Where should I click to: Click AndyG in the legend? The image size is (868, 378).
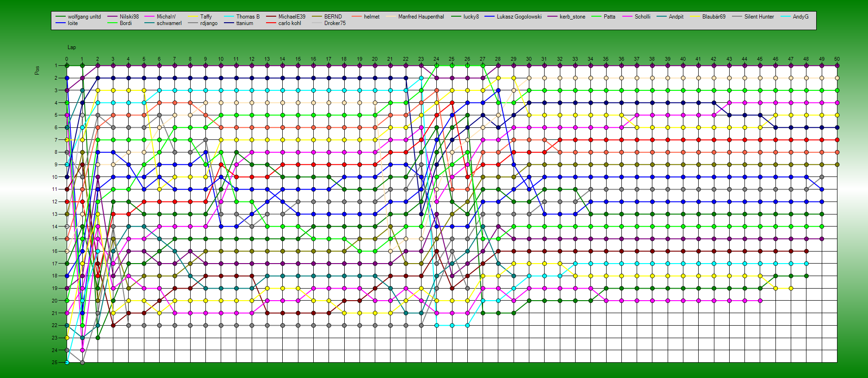pos(800,17)
